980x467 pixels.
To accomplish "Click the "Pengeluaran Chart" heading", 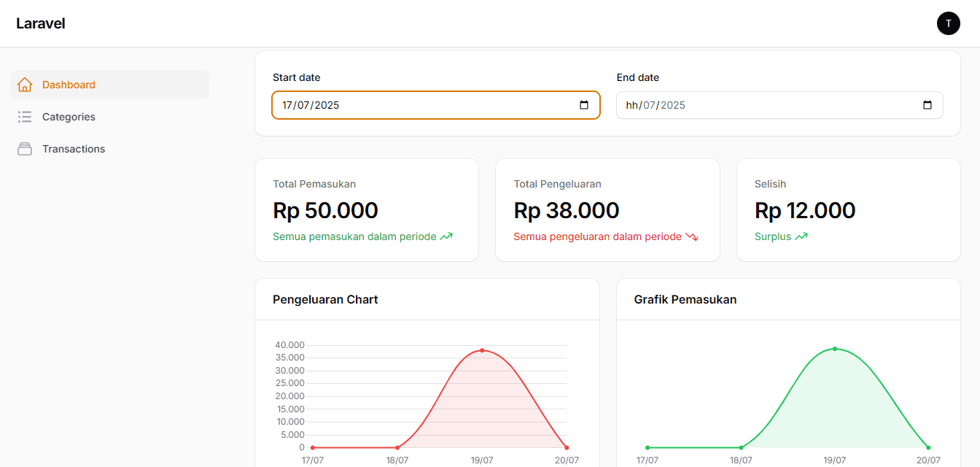I will [x=325, y=299].
